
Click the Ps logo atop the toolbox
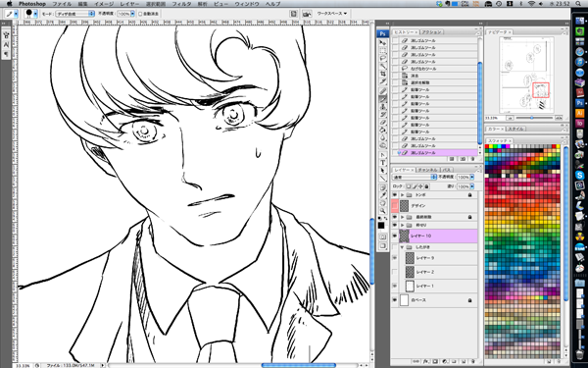click(382, 33)
